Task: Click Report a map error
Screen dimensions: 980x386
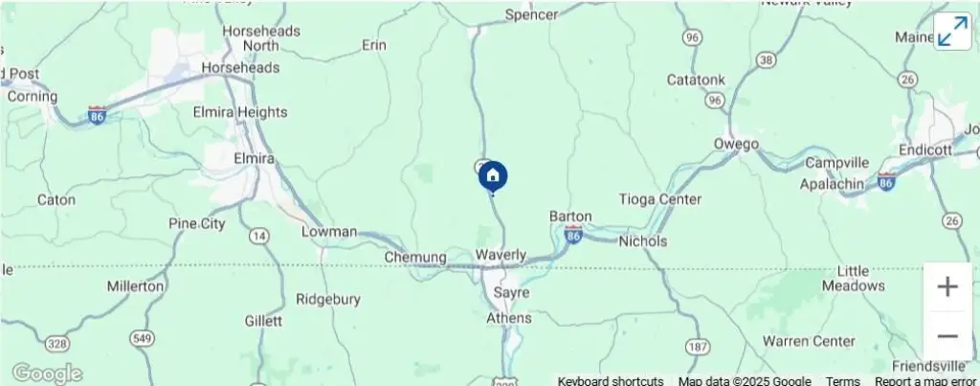Action: point(925,381)
